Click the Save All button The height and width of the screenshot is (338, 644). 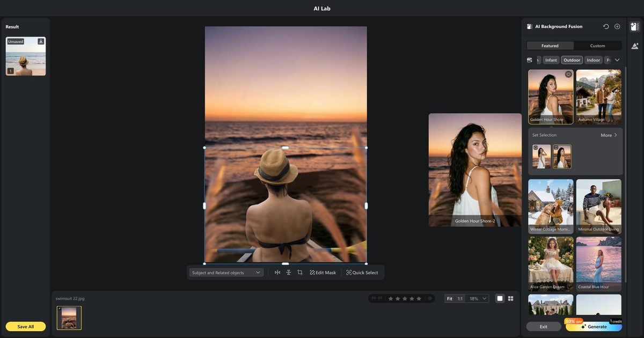click(x=26, y=326)
